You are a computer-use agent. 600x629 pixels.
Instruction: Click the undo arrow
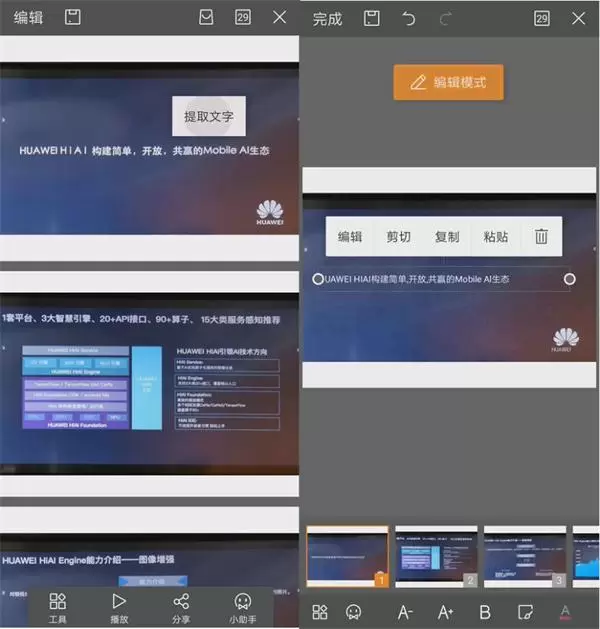click(409, 18)
